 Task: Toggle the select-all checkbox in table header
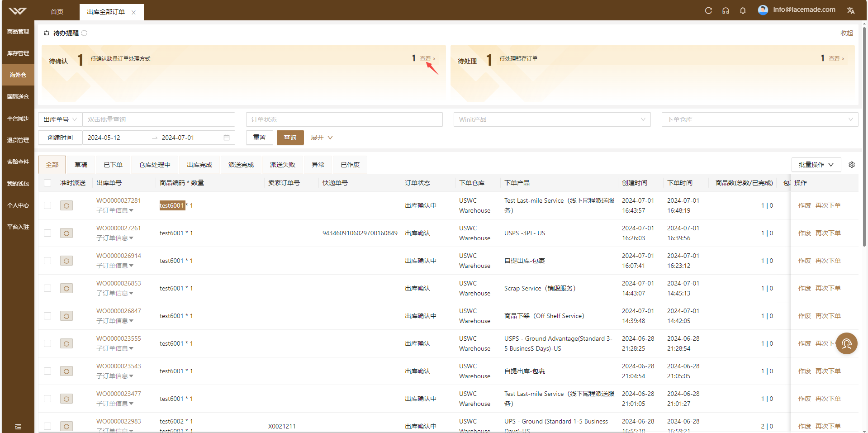point(47,183)
